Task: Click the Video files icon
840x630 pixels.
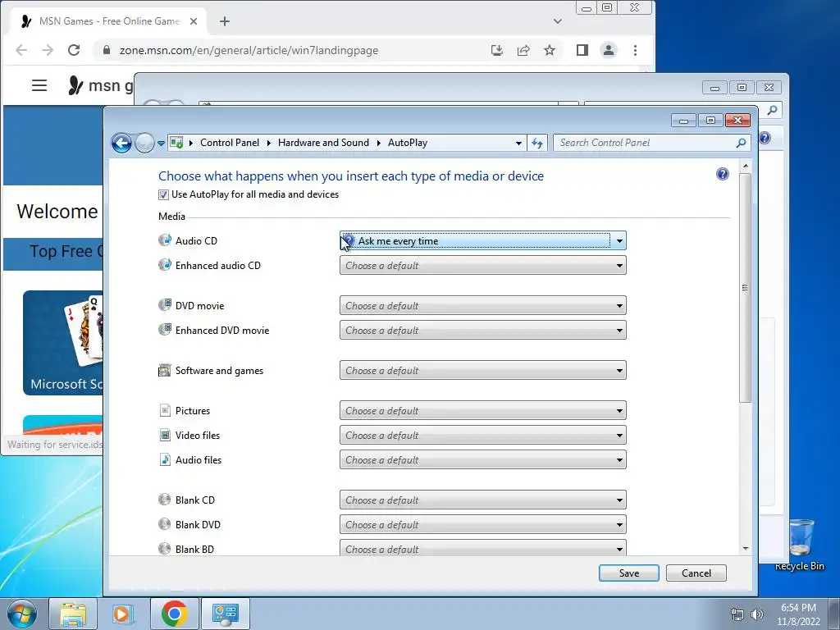Action: click(165, 435)
